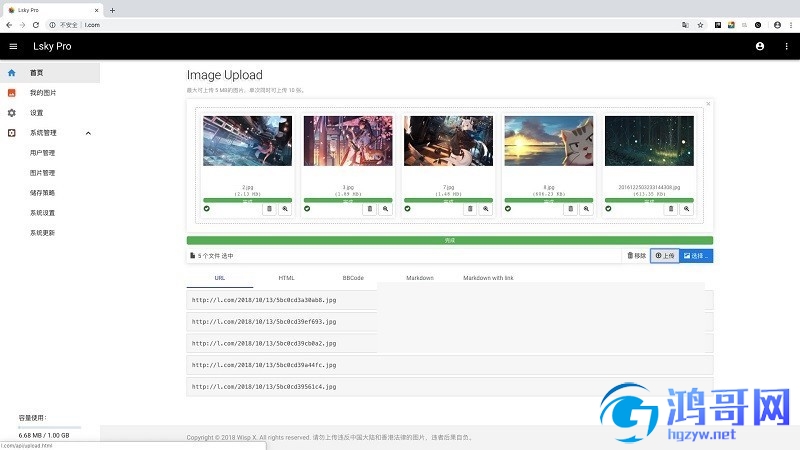Click the home icon beside 首页

tap(12, 73)
